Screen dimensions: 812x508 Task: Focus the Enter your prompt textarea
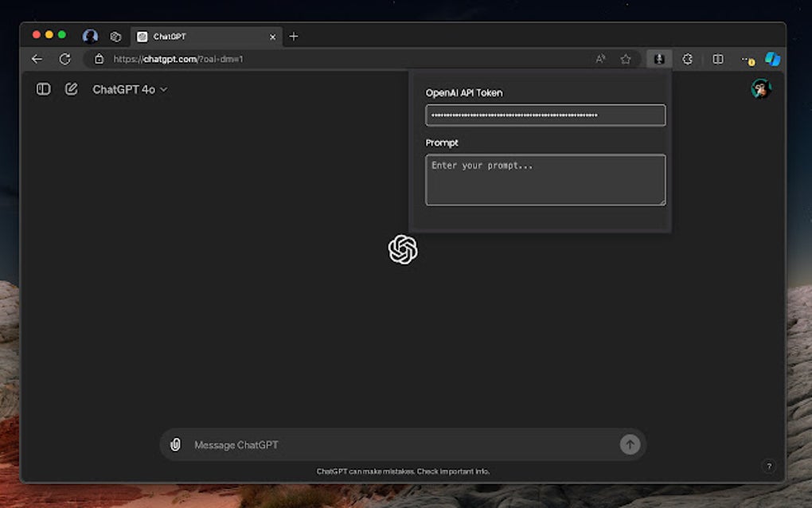[x=545, y=180]
